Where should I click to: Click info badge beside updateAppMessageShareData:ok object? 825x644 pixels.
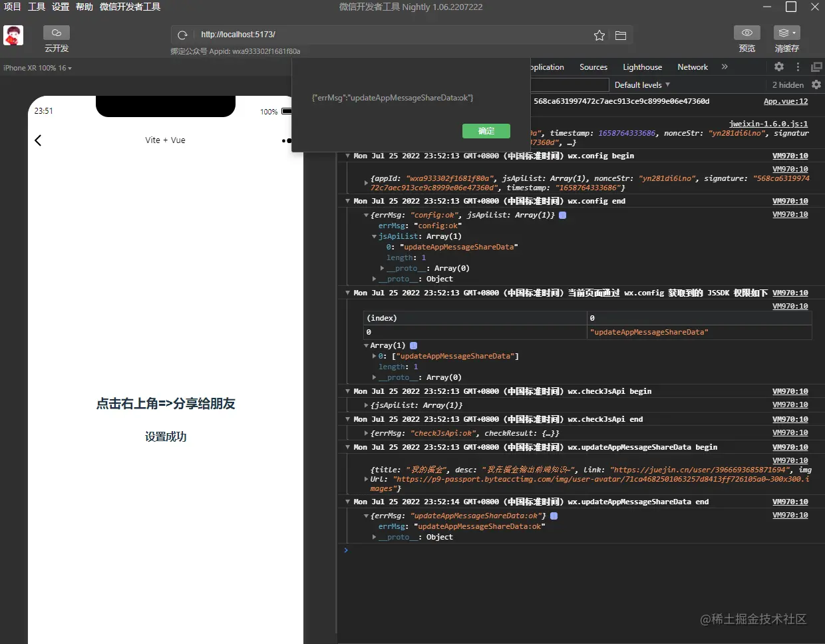tap(554, 516)
